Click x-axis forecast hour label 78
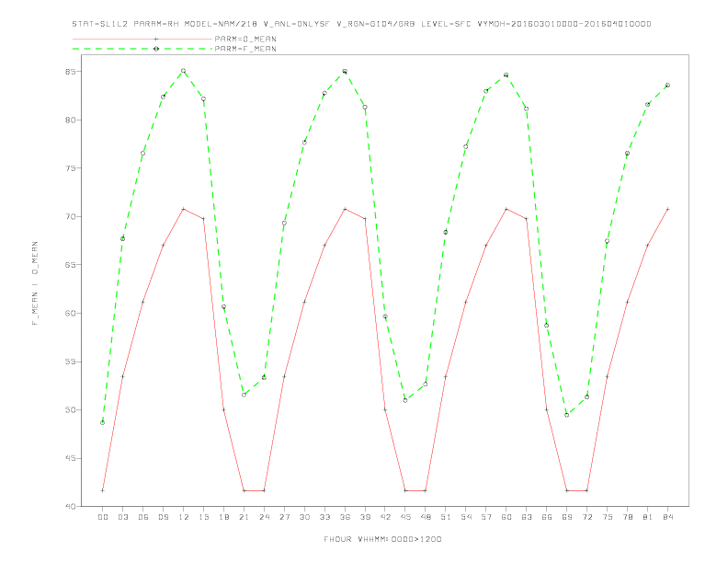Screen dimensions: 728x563 (x=627, y=517)
